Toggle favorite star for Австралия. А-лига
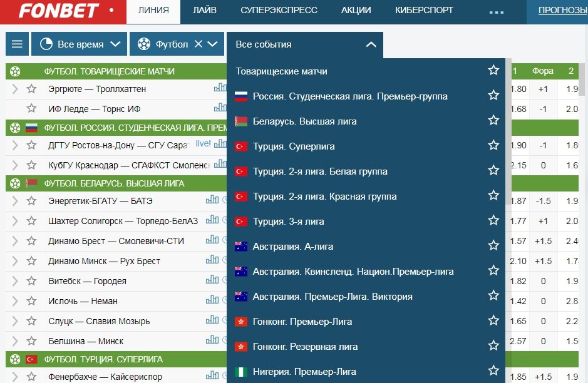This screenshot has width=588, height=383. (493, 245)
